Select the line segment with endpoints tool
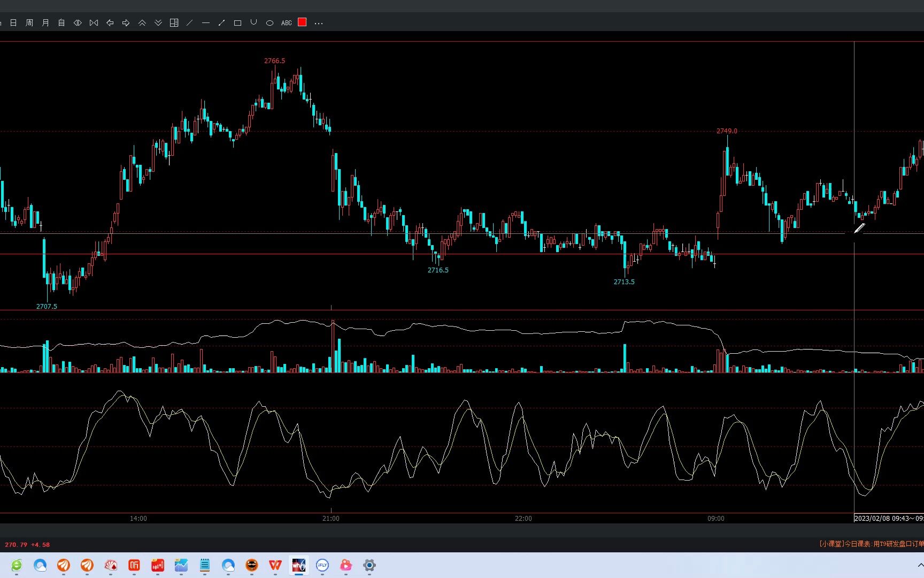Image resolution: width=924 pixels, height=578 pixels. coord(221,23)
